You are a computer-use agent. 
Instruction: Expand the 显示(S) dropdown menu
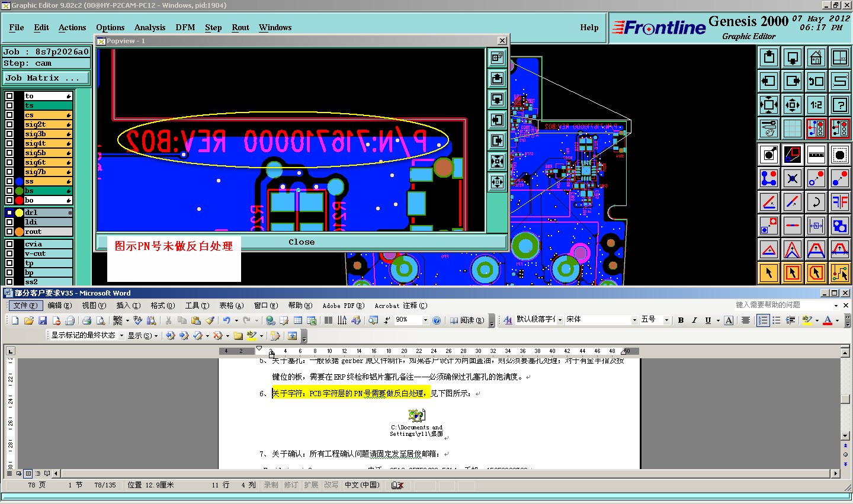(143, 336)
